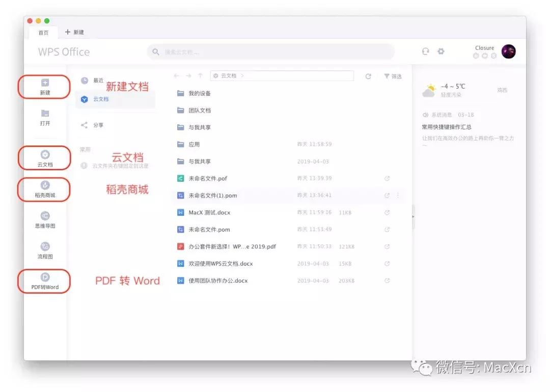550x392 pixels.
Task: Open the 新建 tab at top
Action: (x=75, y=33)
